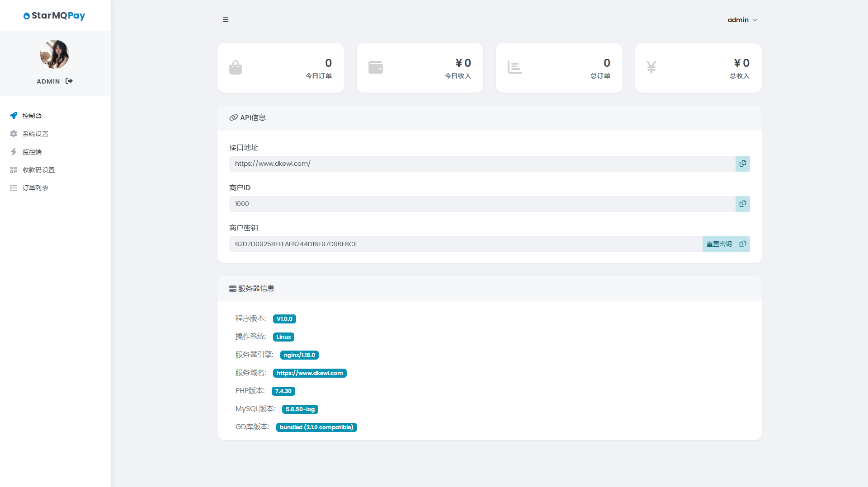Image resolution: width=868 pixels, height=487 pixels.
Task: Open 订单列表 in the sidebar
Action: [x=35, y=188]
